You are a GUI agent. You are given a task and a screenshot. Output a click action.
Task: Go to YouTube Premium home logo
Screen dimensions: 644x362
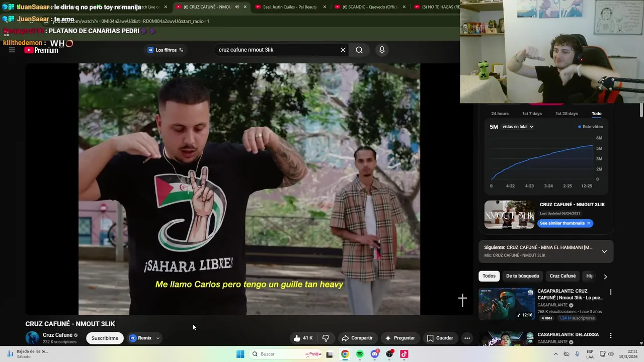[x=41, y=50]
